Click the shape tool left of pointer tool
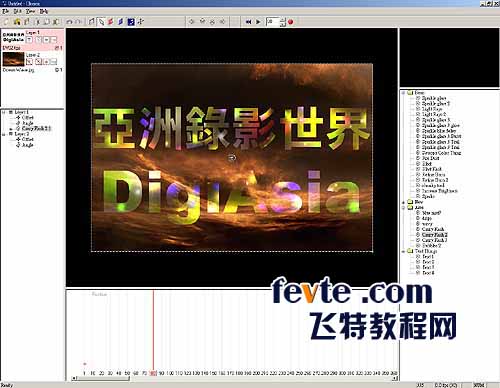 [92, 22]
